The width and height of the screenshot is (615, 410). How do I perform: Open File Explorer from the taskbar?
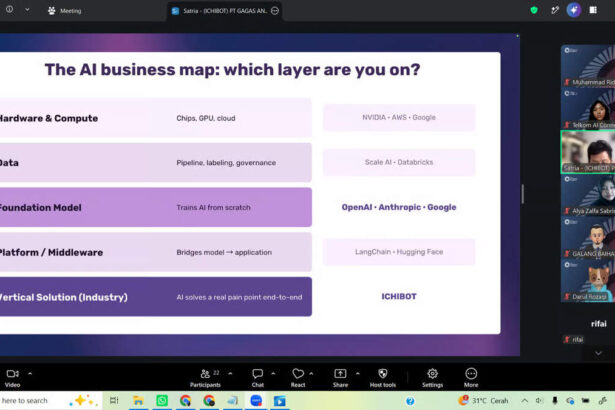[138, 401]
